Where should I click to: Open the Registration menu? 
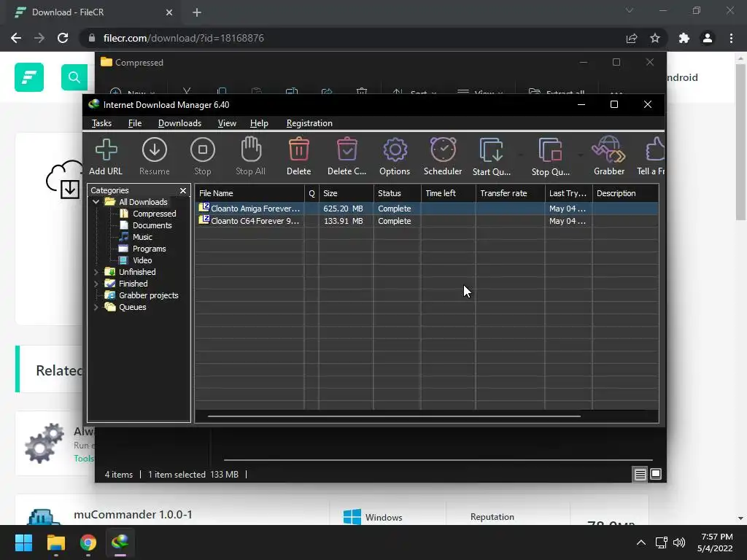[309, 123]
